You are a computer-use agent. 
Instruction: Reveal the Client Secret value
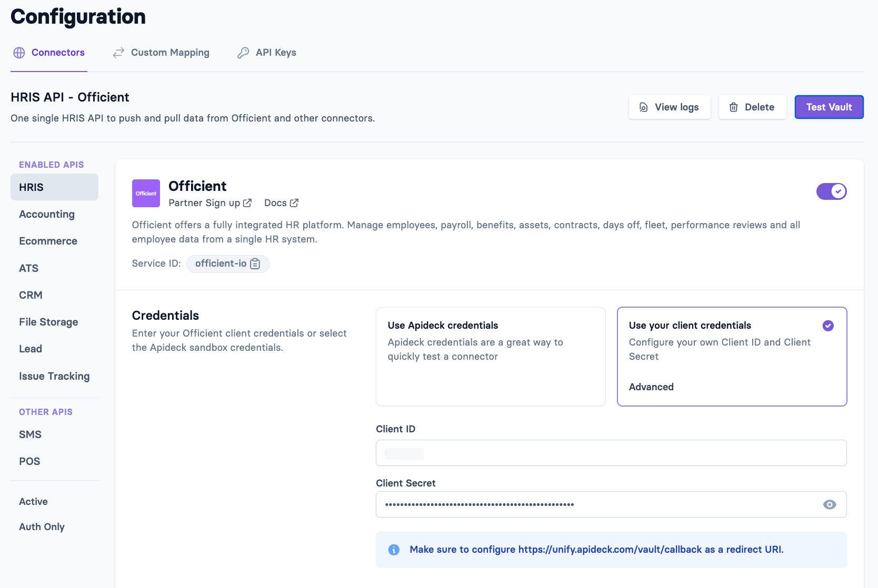point(830,504)
